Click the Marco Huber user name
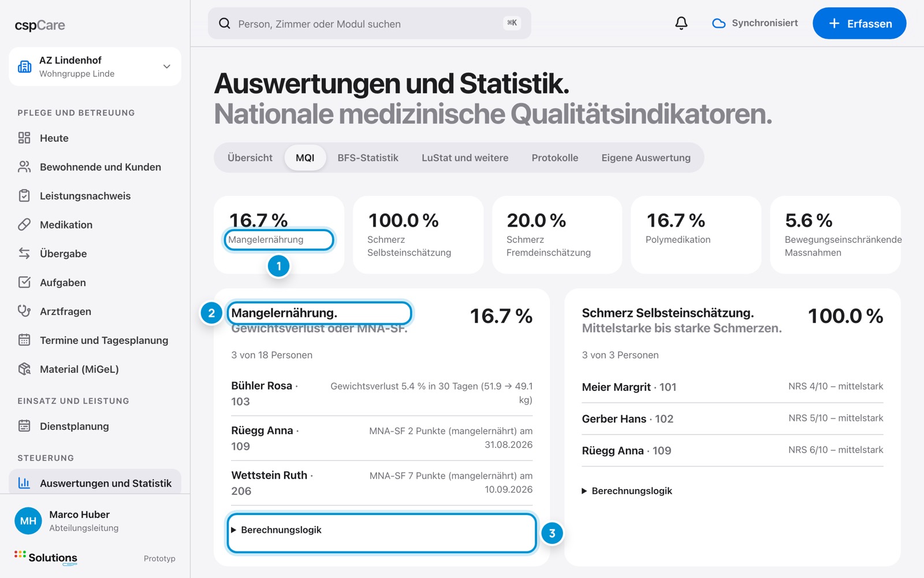This screenshot has height=578, width=924. point(79,514)
